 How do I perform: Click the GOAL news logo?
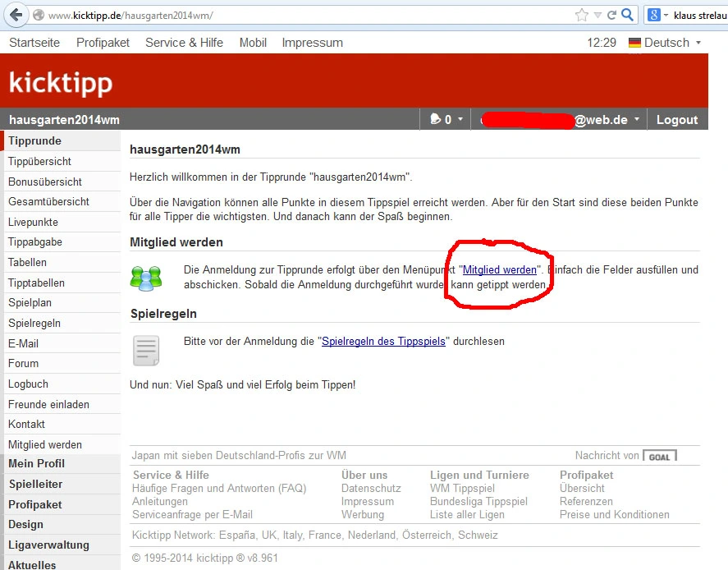(660, 456)
